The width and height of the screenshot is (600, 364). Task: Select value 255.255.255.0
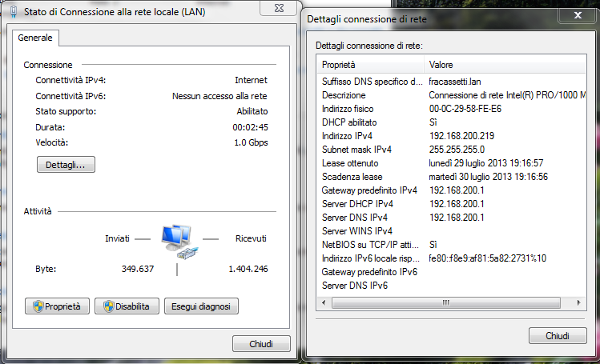click(457, 150)
